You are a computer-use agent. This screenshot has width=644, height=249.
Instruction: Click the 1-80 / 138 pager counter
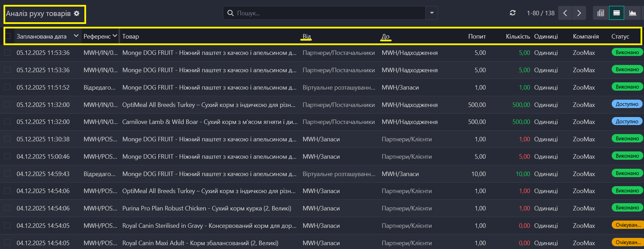point(541,13)
